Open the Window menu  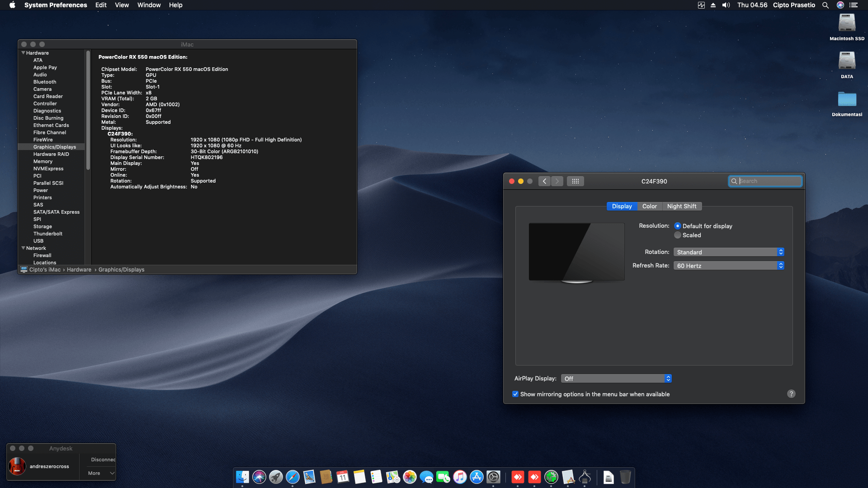(x=149, y=5)
